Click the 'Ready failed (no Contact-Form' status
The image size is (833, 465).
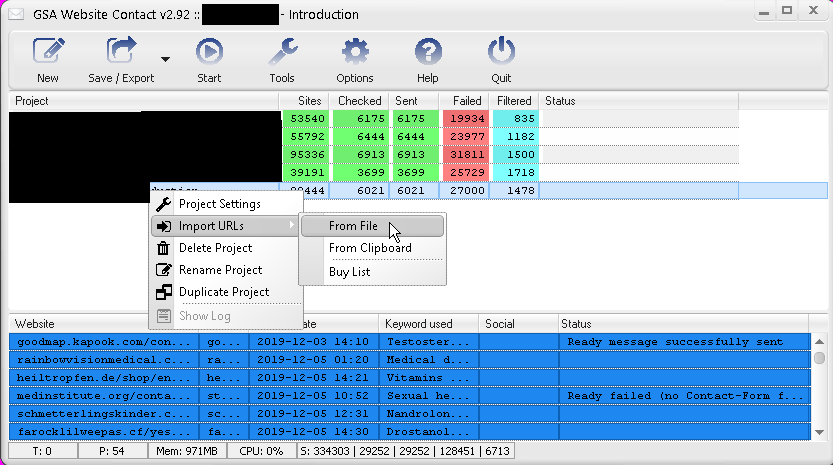[x=685, y=396]
